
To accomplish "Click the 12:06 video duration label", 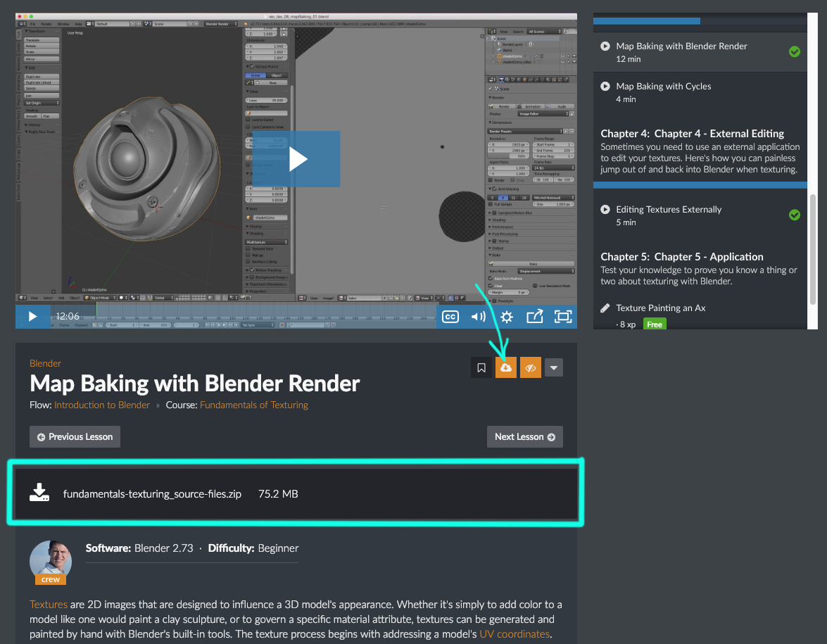I will point(68,317).
